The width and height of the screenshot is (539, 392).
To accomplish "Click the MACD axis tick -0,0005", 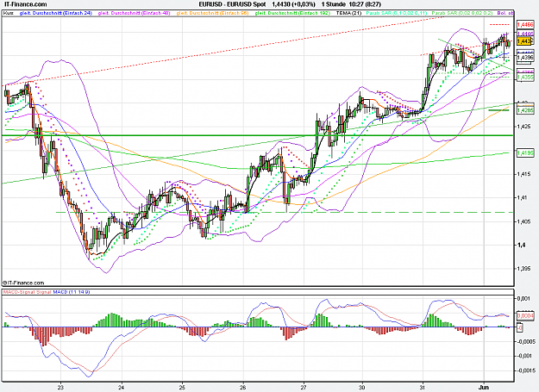I will tap(525, 341).
